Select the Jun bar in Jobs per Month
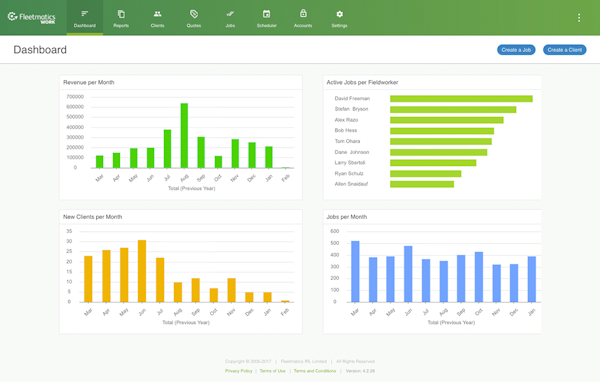 point(408,274)
